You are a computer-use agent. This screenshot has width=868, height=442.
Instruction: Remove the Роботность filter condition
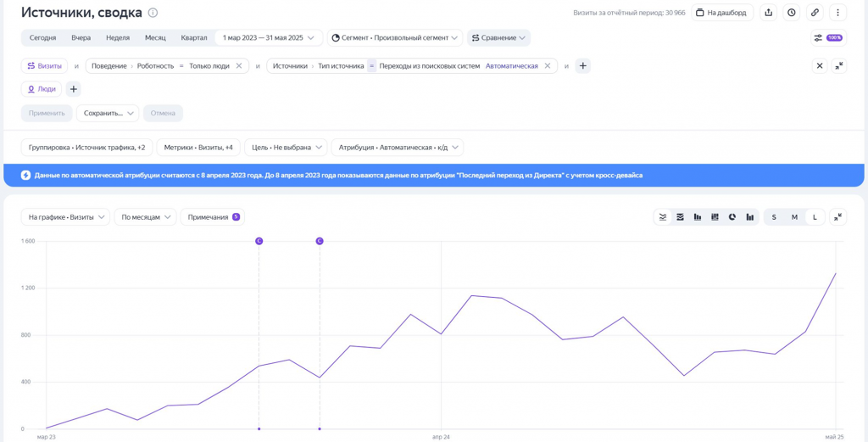[x=239, y=66]
